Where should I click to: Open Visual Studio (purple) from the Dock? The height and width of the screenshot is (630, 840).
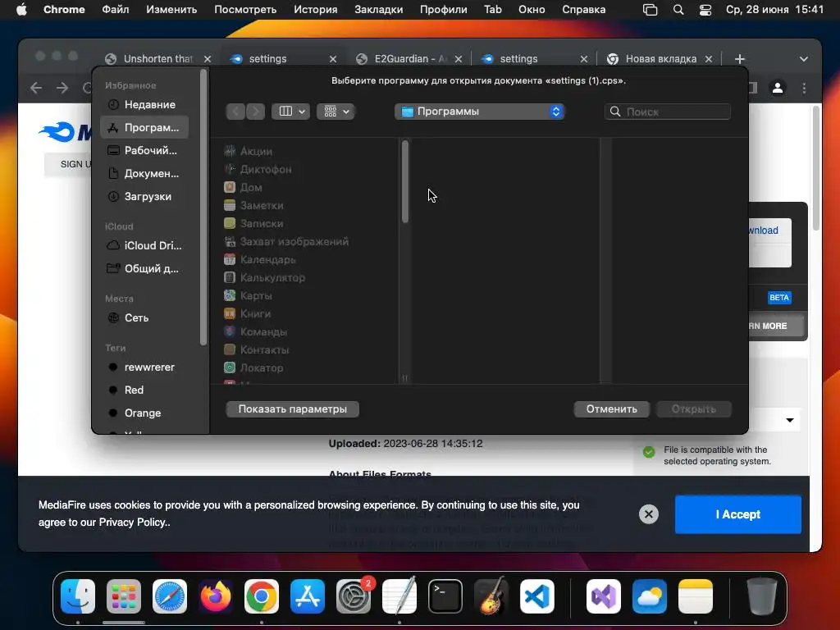604,596
